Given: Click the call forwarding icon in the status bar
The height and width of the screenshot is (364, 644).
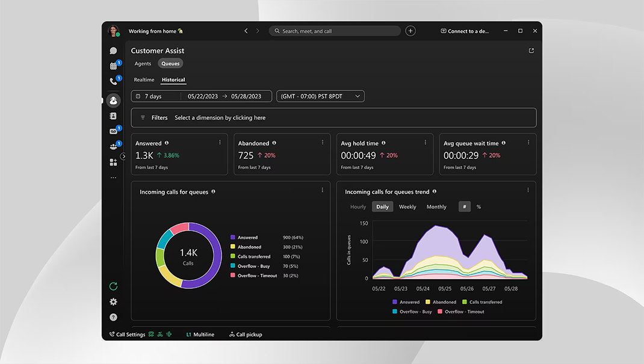Looking at the screenshot, I should 151,335.
